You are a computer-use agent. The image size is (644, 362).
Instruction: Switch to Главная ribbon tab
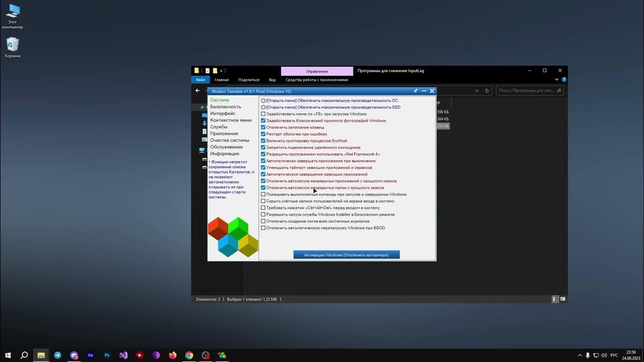[x=221, y=79]
